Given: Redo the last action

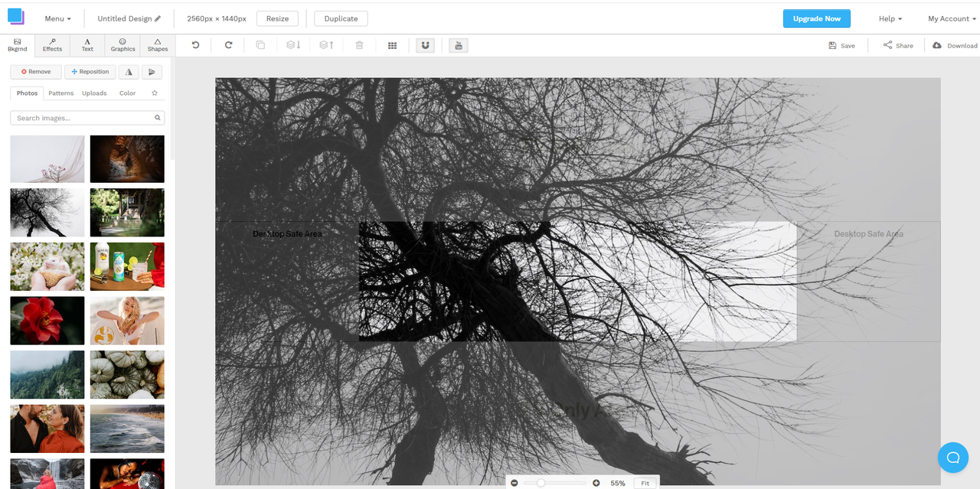Looking at the screenshot, I should coord(227,45).
